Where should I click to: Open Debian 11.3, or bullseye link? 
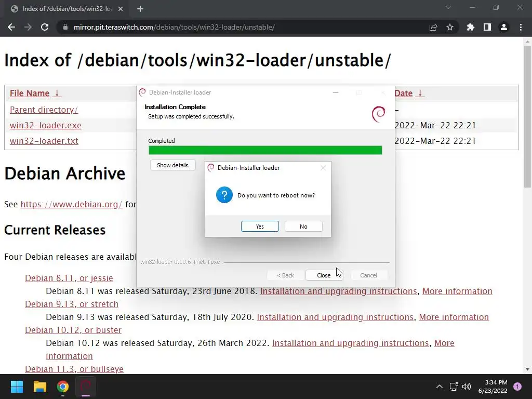pos(74,369)
